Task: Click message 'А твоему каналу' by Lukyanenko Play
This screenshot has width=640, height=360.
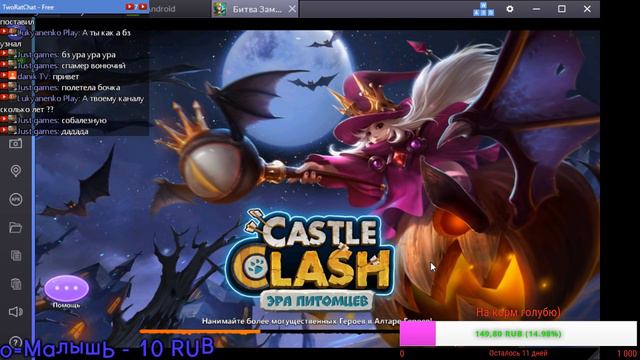Action: [x=113, y=98]
